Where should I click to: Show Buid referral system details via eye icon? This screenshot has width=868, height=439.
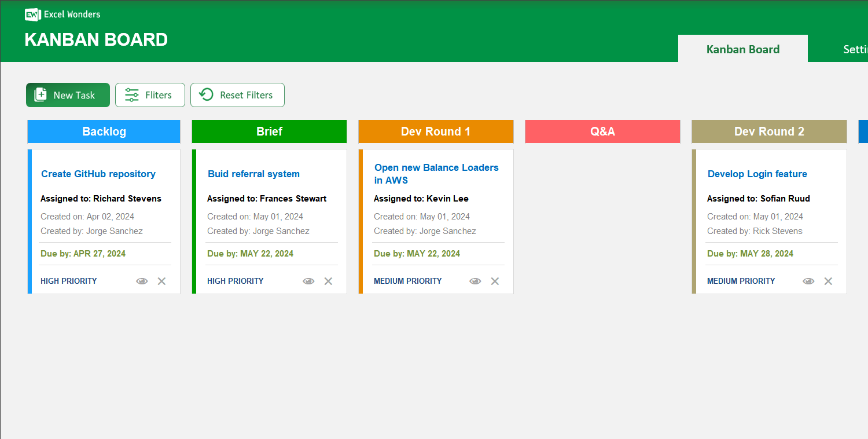click(x=308, y=281)
